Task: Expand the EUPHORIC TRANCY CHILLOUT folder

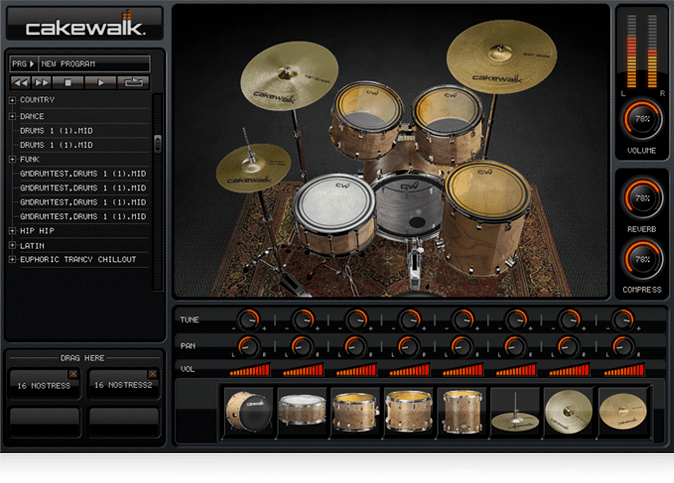Action: point(12,260)
